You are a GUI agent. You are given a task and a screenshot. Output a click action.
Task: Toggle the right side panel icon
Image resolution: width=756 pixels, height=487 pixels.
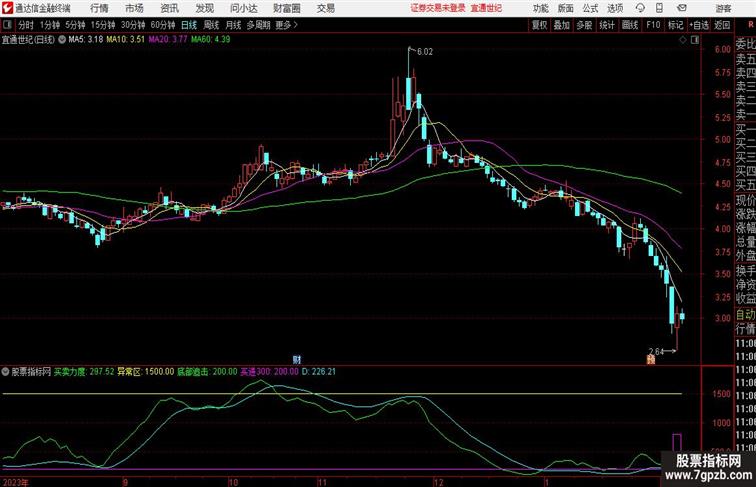(695, 40)
